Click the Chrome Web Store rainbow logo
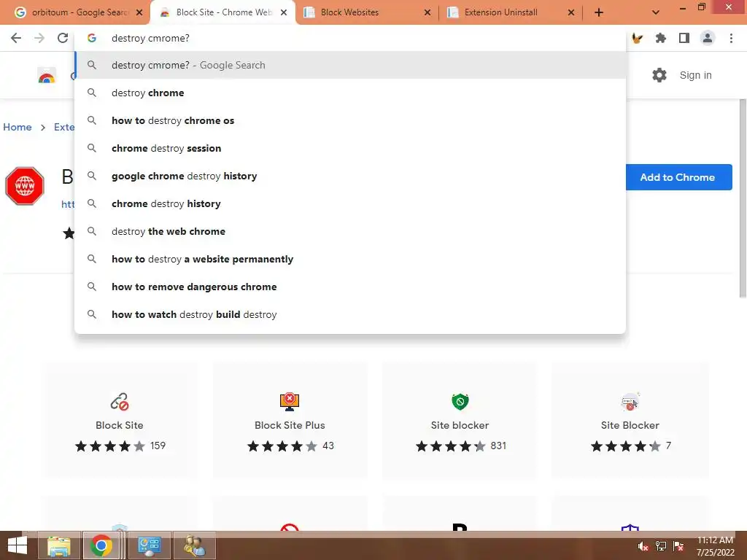 (x=46, y=75)
